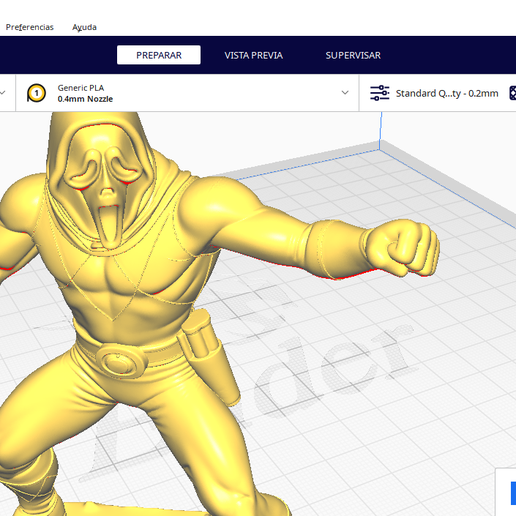Open the Preferencias menu
Image resolution: width=516 pixels, height=516 pixels.
coord(30,27)
